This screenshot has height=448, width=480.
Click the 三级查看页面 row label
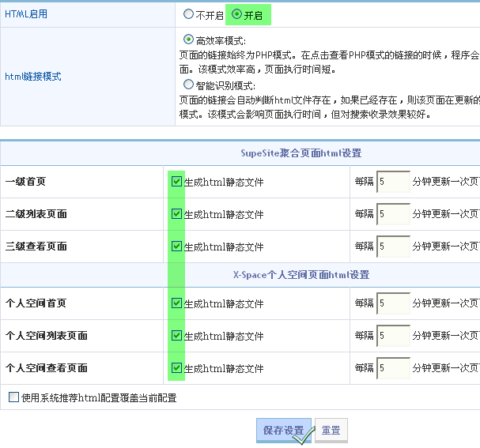(x=36, y=247)
